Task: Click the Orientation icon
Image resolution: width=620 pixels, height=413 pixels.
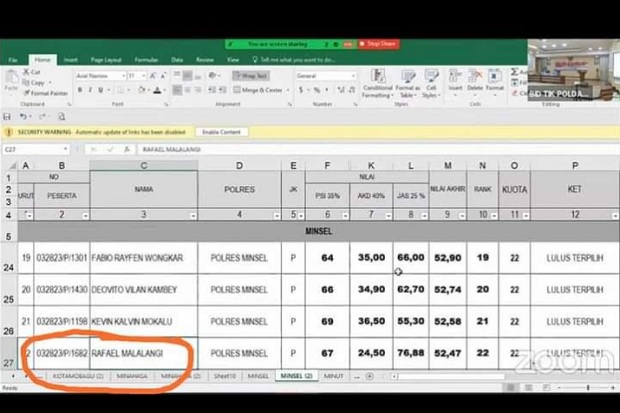Action: (x=214, y=76)
